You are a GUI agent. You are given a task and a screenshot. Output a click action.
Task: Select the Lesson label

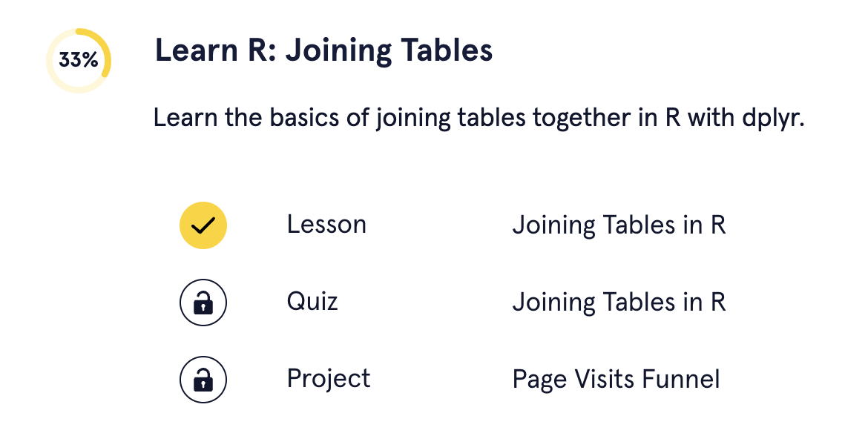326,225
